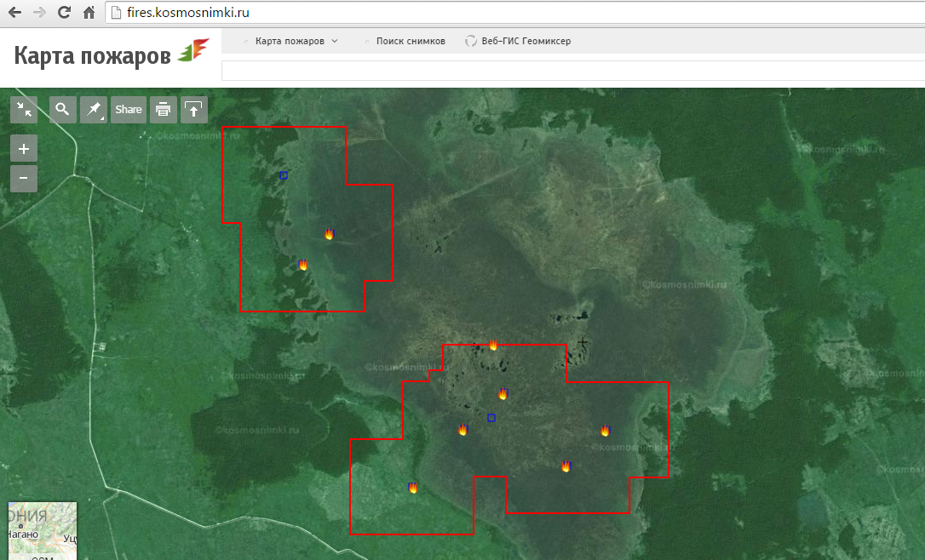This screenshot has height=560, width=925.
Task: Click the collapse map arrows icon
Action: pyautogui.click(x=24, y=110)
